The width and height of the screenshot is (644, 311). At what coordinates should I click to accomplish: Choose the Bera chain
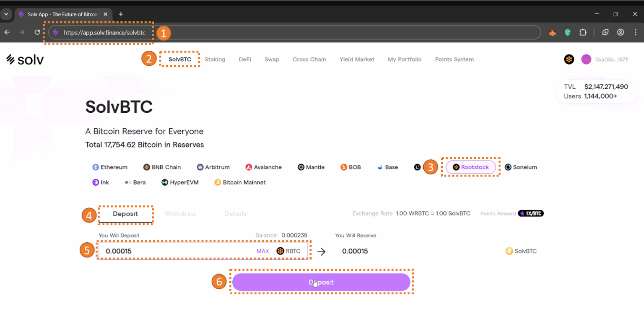tap(135, 182)
